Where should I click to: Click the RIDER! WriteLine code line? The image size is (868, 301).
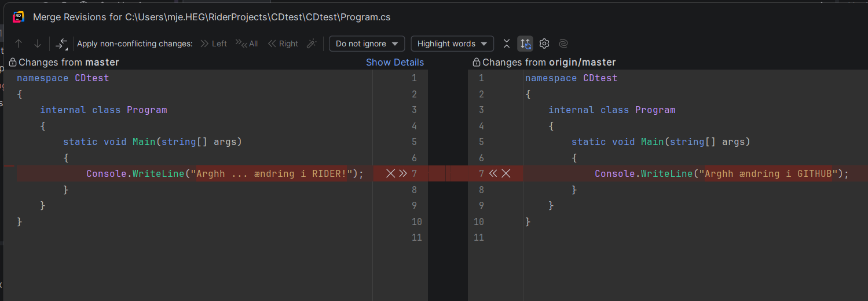pyautogui.click(x=225, y=173)
